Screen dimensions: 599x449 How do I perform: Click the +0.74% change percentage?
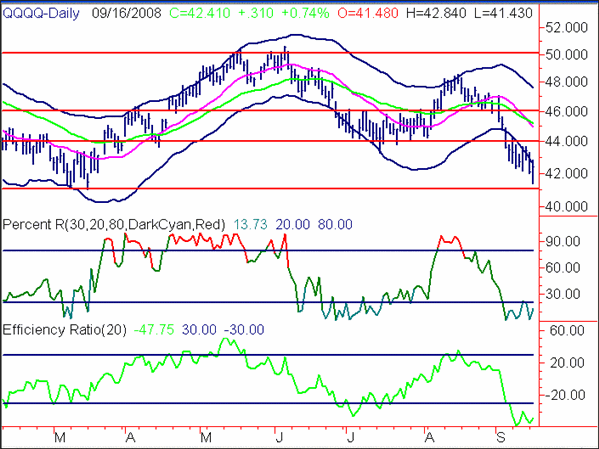[305, 13]
